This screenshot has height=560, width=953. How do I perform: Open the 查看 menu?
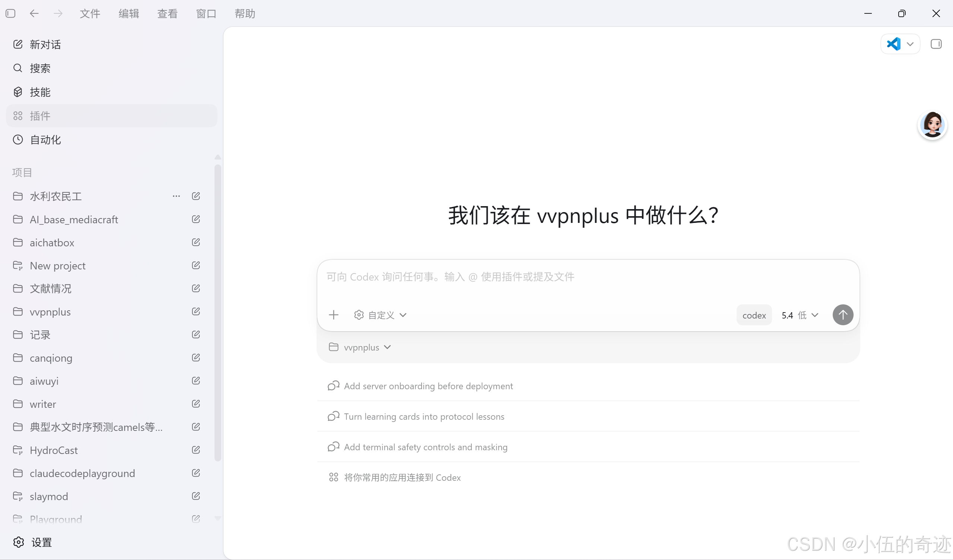point(167,14)
